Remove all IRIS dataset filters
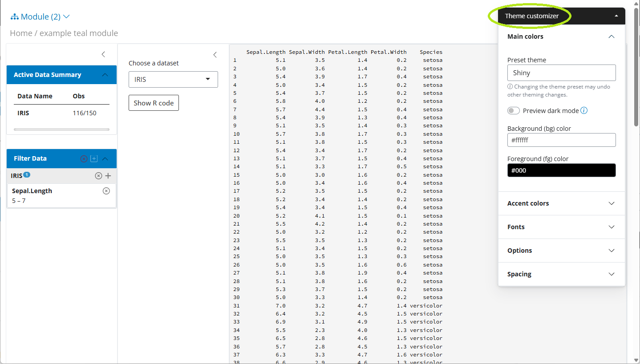The height and width of the screenshot is (364, 640). click(x=98, y=176)
